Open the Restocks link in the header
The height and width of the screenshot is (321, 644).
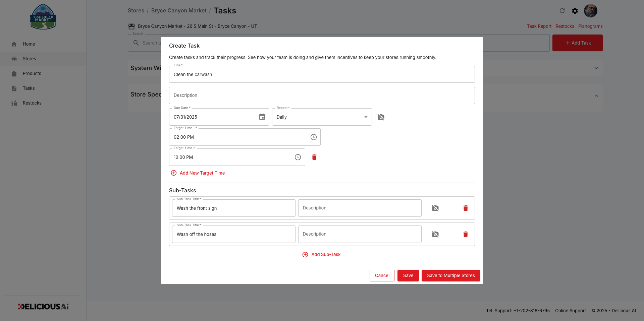(x=565, y=26)
